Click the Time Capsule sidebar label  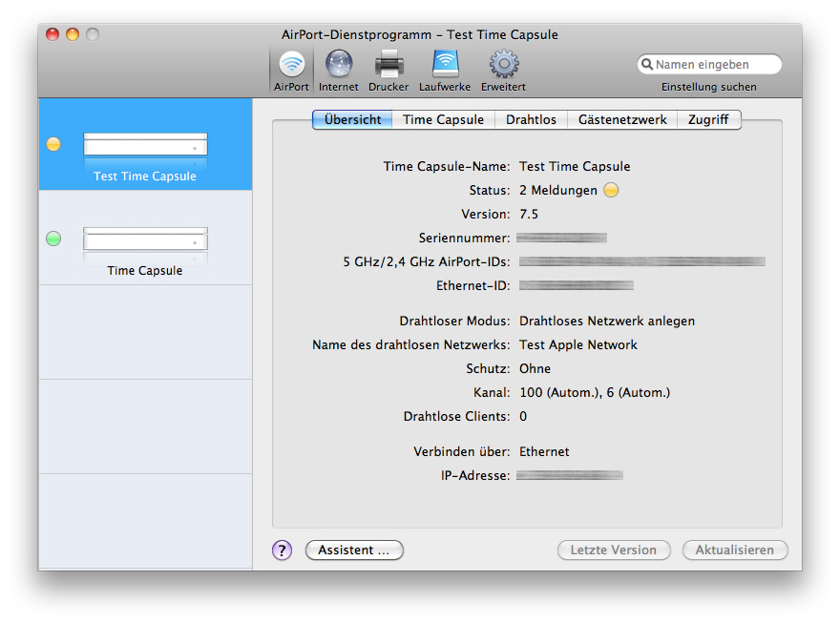pyautogui.click(x=145, y=270)
